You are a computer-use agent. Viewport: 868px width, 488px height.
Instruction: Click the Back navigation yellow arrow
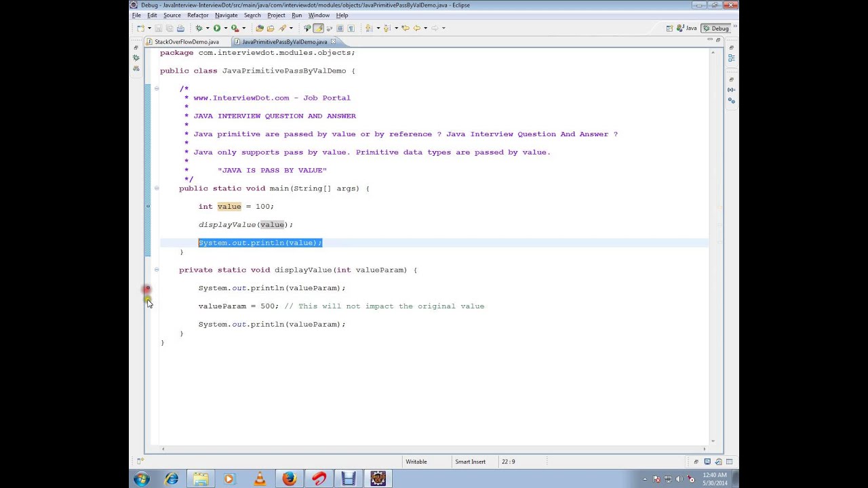(x=416, y=28)
